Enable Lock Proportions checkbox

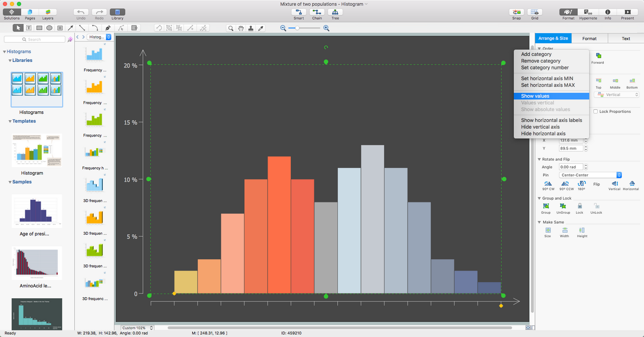tap(596, 111)
